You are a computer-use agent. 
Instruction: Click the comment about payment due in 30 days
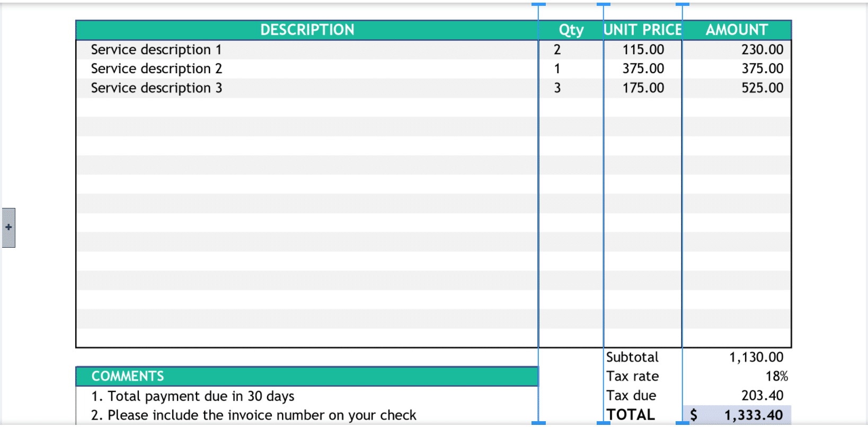click(x=193, y=396)
